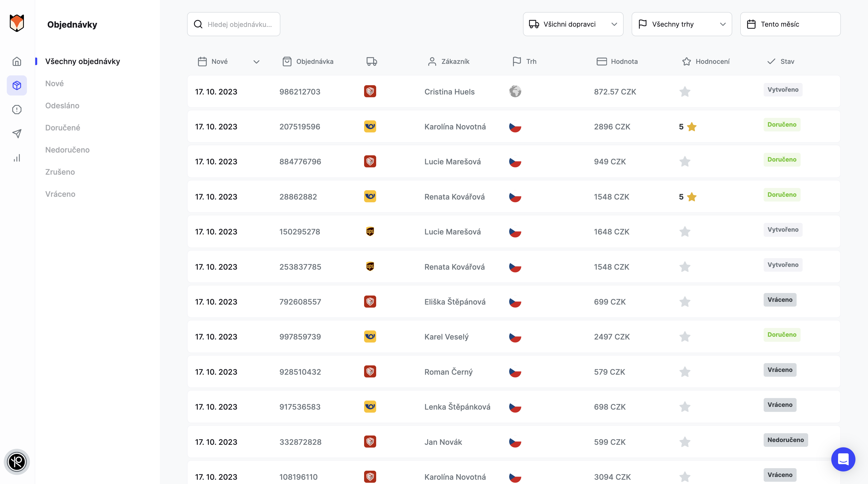This screenshot has width=868, height=484.
Task: Open the home icon in sidebar
Action: tap(17, 61)
